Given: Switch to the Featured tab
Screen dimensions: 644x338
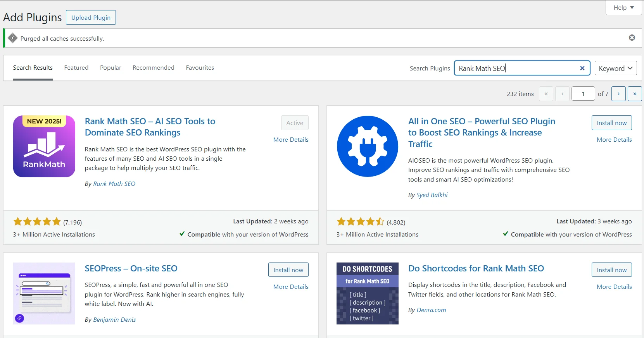Looking at the screenshot, I should pos(76,68).
